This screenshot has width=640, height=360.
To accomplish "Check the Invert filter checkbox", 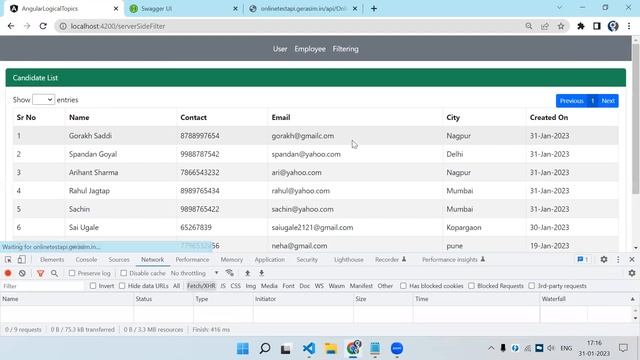I will click(93, 286).
